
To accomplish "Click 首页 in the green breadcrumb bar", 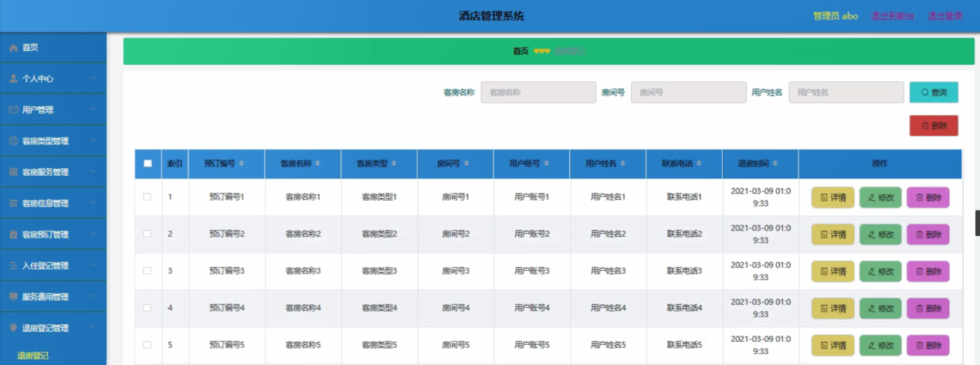I will pyautogui.click(x=521, y=52).
